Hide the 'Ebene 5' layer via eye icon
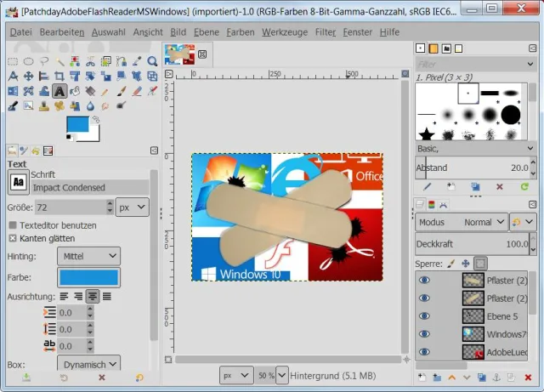544x392 pixels. click(424, 315)
